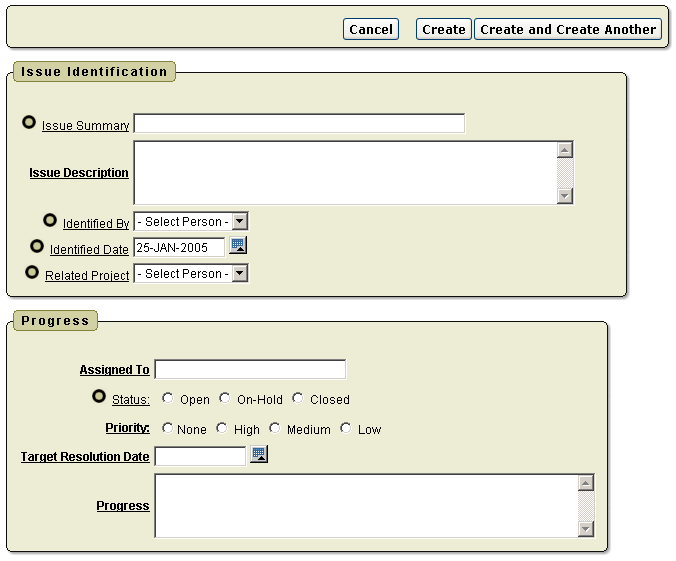Click the Assigned To label link
Screen dimensions: 676x561
(x=114, y=370)
